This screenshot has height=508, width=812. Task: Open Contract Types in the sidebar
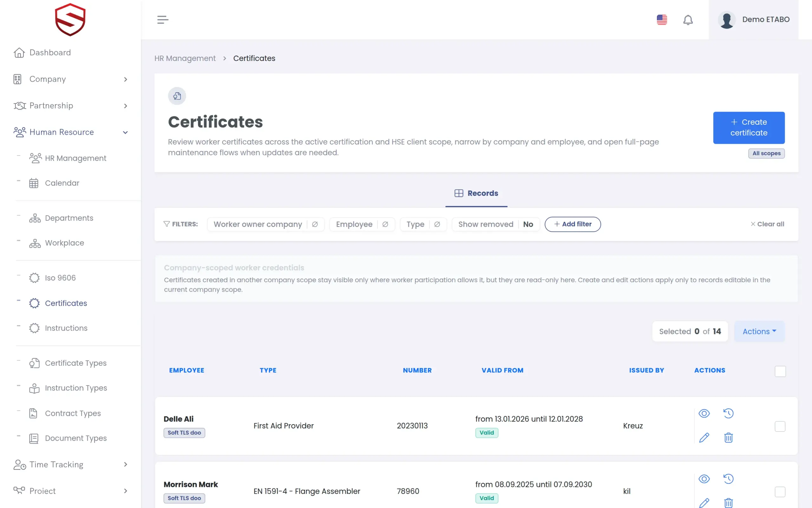73,413
